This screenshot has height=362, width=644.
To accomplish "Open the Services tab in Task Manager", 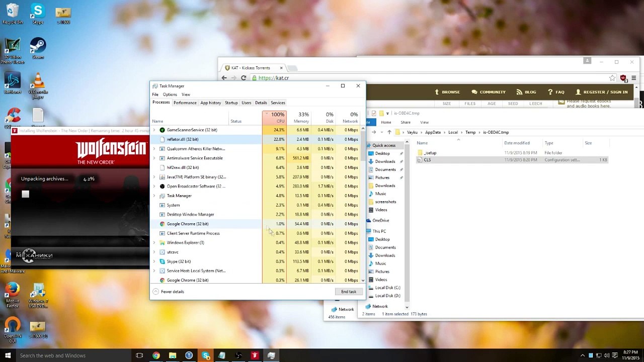I will pyautogui.click(x=278, y=103).
